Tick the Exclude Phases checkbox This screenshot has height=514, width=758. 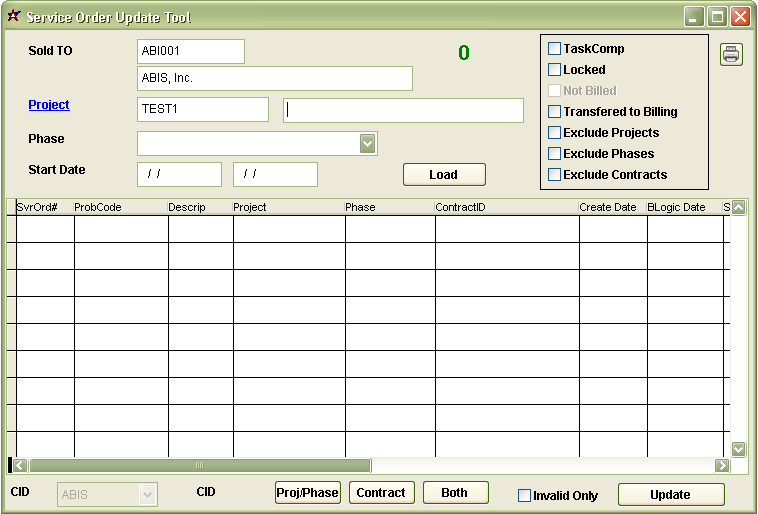[555, 154]
